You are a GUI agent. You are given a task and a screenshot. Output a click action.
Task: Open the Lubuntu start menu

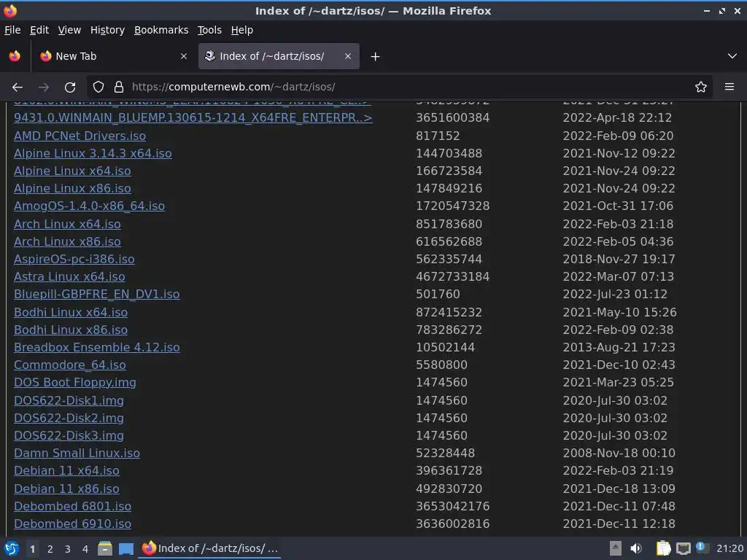(x=12, y=548)
